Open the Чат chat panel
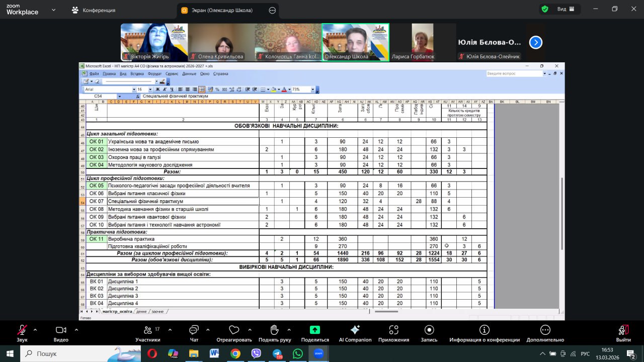Viewport: 644px width, 362px height. [194, 330]
